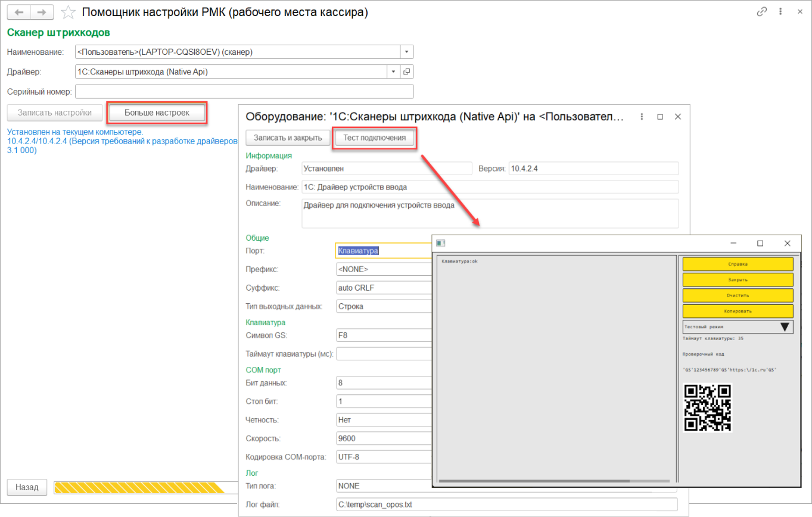Image resolution: width=812 pixels, height=517 pixels.
Task: Click the dialog Наименование field 1С: Драйвер устройств ввода
Action: [x=490, y=187]
